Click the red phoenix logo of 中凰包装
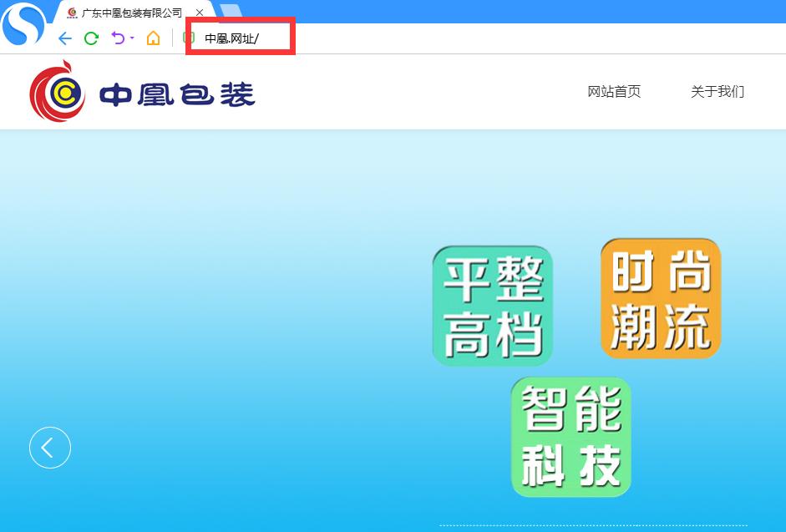The image size is (786, 532). pos(57,92)
